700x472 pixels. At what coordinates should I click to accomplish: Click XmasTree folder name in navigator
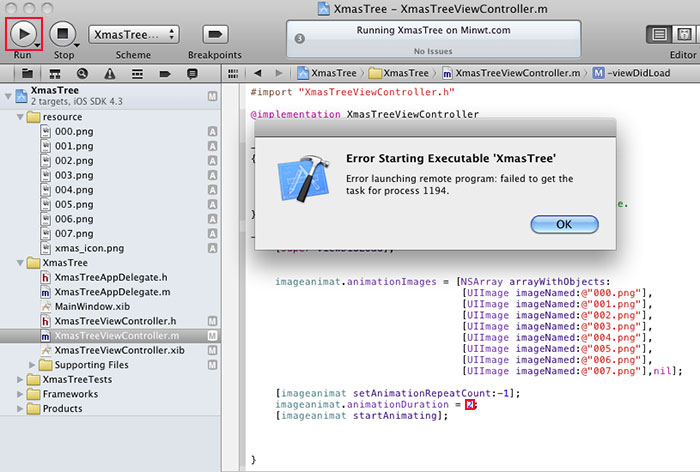pos(65,263)
